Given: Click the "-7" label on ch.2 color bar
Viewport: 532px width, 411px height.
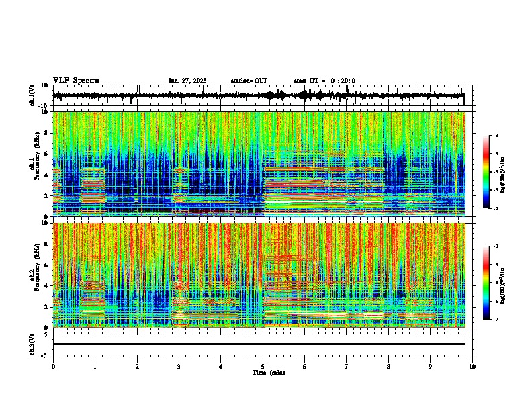Looking at the screenshot, I should (x=495, y=320).
